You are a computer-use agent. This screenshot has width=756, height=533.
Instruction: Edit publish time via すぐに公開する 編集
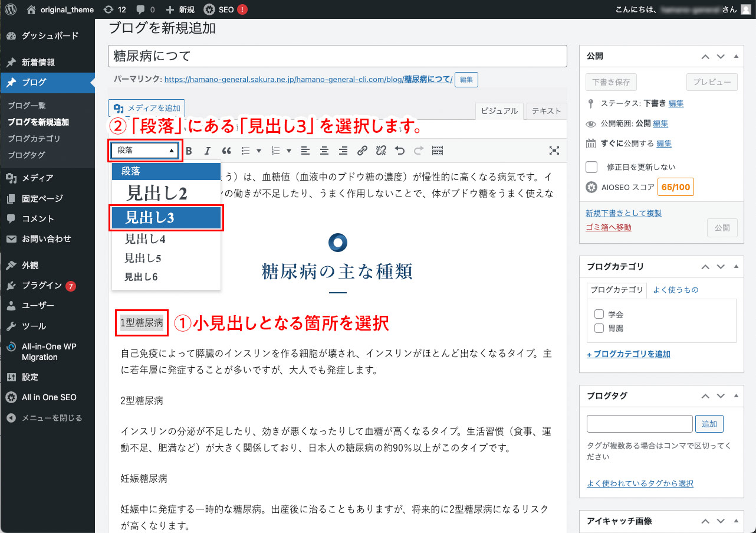click(663, 143)
